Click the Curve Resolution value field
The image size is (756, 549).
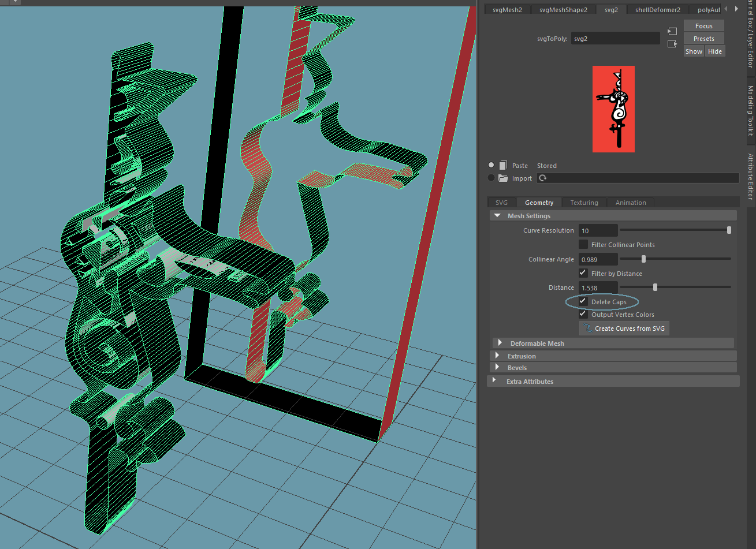coord(598,230)
